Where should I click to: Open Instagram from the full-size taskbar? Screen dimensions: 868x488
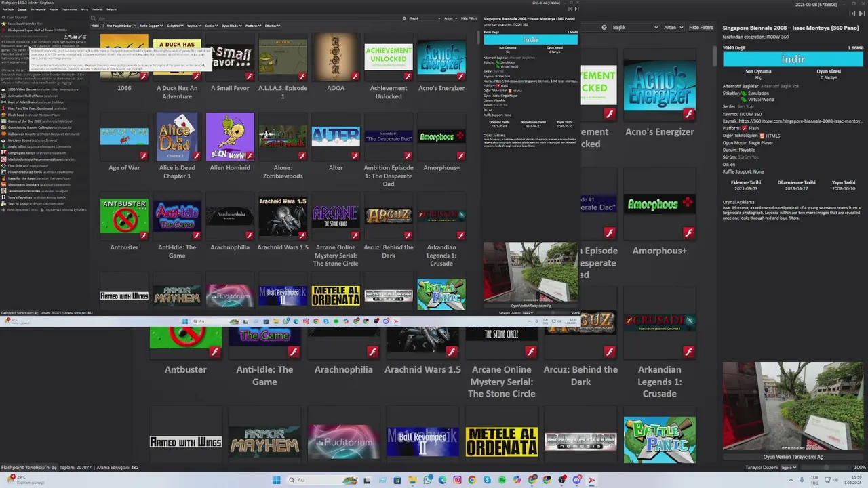[x=457, y=480]
